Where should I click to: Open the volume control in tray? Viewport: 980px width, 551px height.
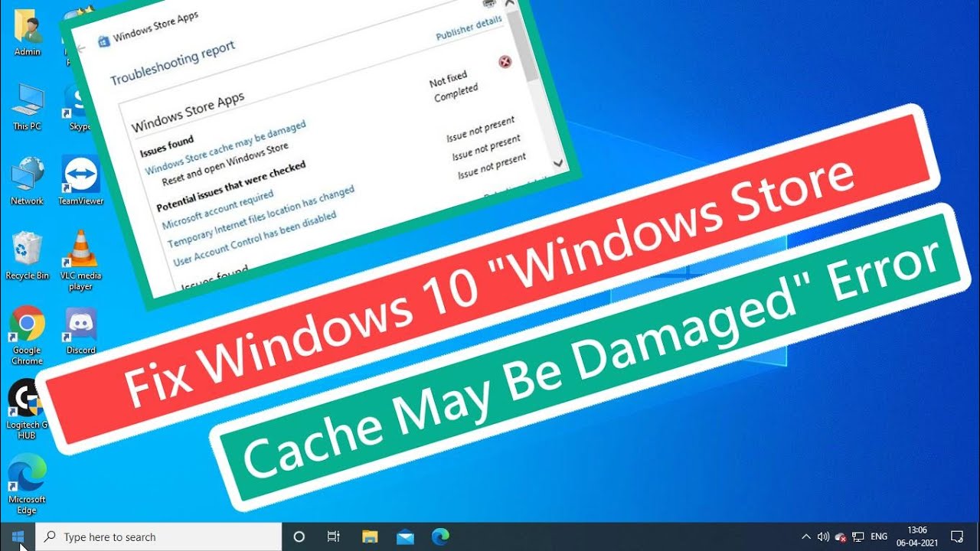click(x=824, y=536)
